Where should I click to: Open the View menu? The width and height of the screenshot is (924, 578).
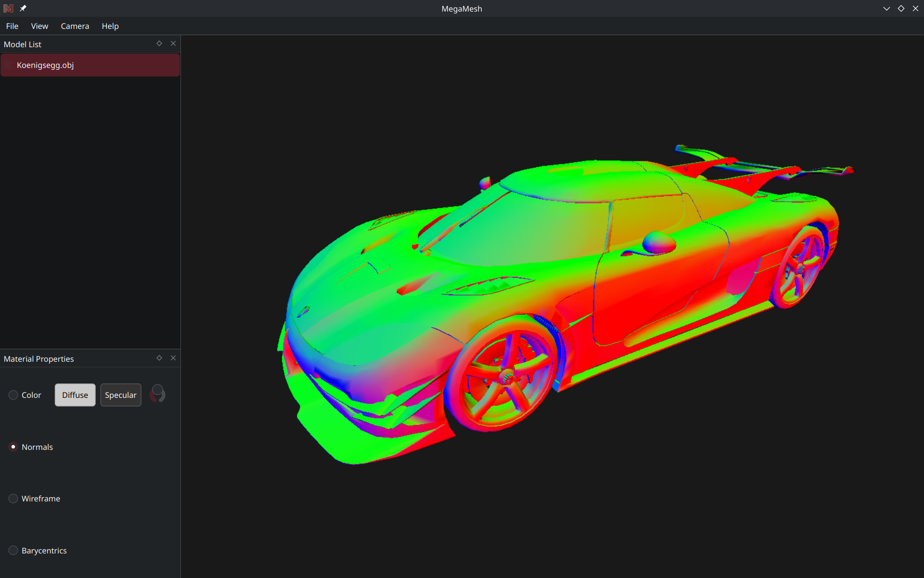click(39, 26)
